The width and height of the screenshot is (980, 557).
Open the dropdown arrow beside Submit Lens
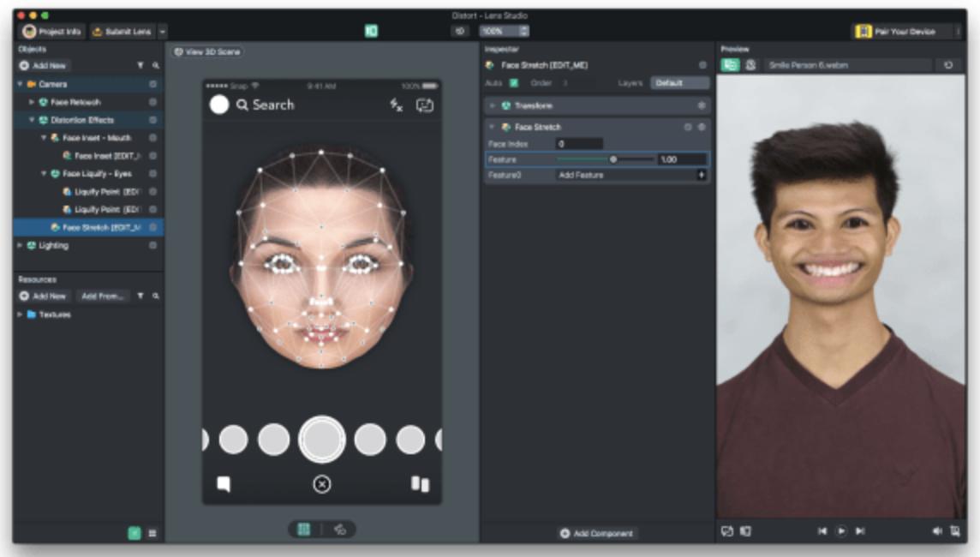163,31
